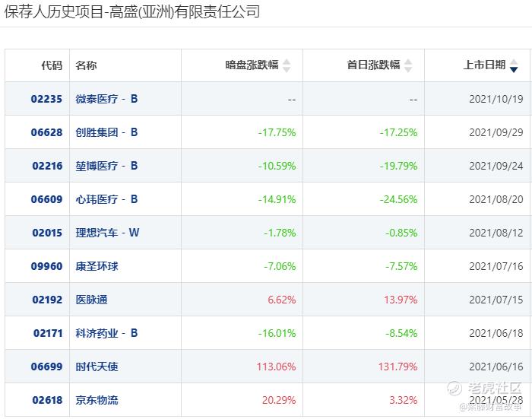The image size is (532, 419).
Task: Select stock code 02216
Action: point(46,166)
